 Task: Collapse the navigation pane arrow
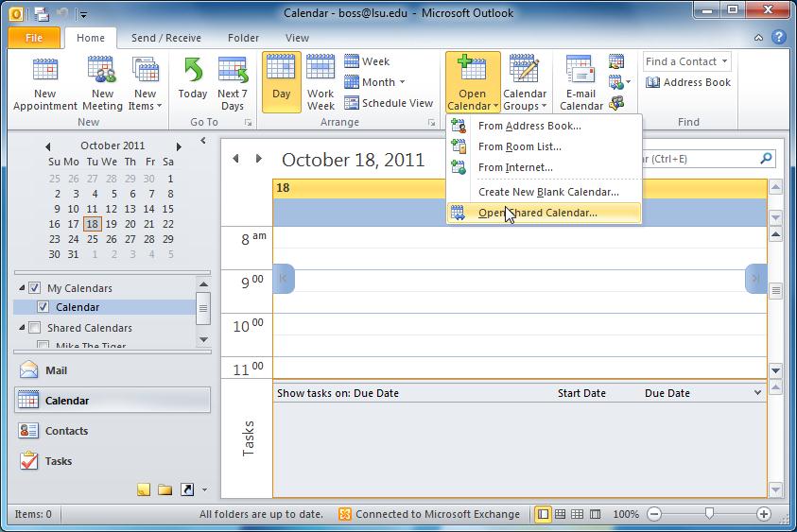pyautogui.click(x=203, y=140)
